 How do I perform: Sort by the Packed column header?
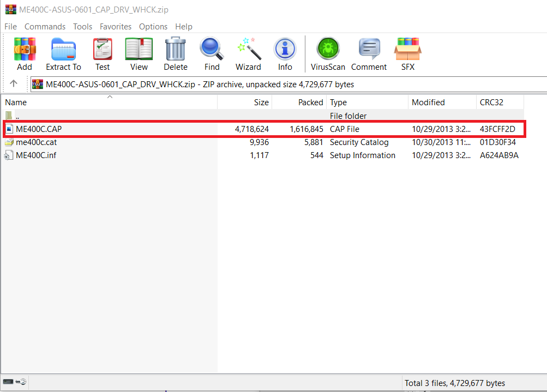tap(299, 102)
